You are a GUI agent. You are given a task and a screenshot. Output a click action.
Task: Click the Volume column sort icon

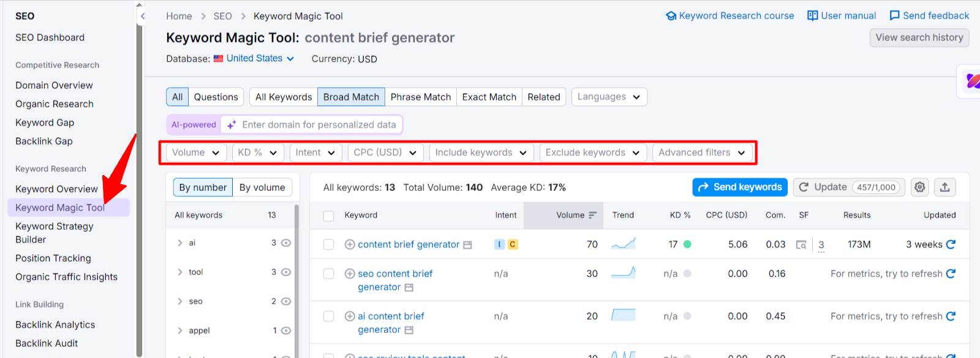[x=592, y=215]
